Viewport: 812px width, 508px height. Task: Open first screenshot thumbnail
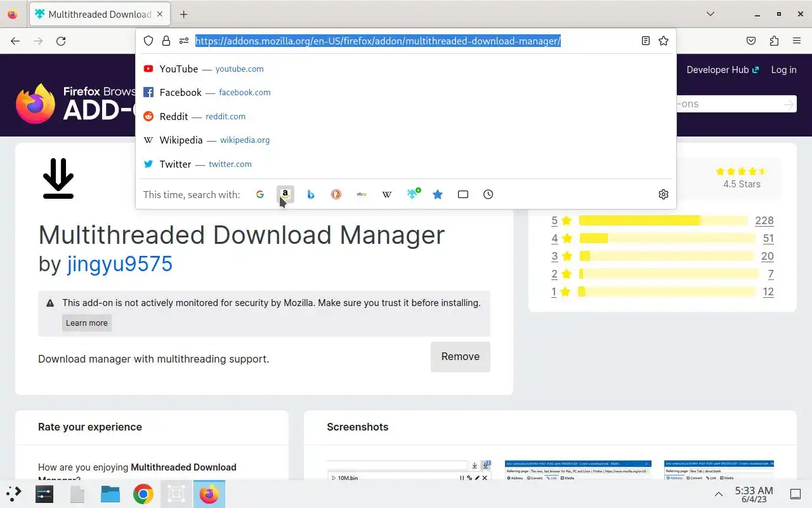coord(410,470)
